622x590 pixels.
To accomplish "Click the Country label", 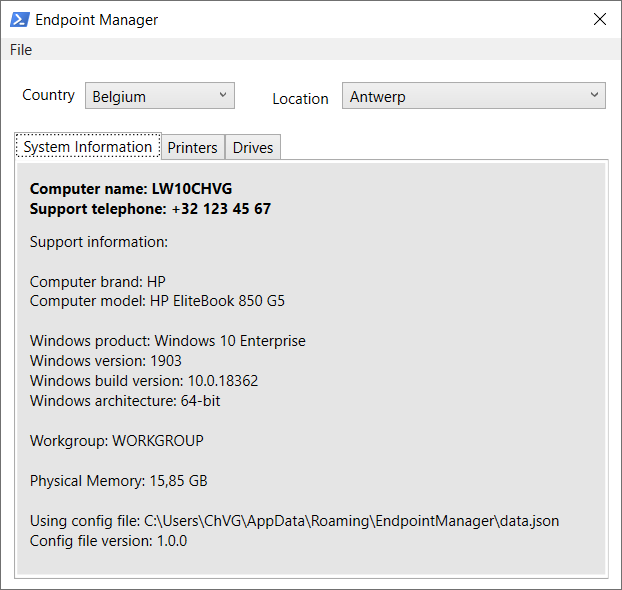I will click(48, 95).
